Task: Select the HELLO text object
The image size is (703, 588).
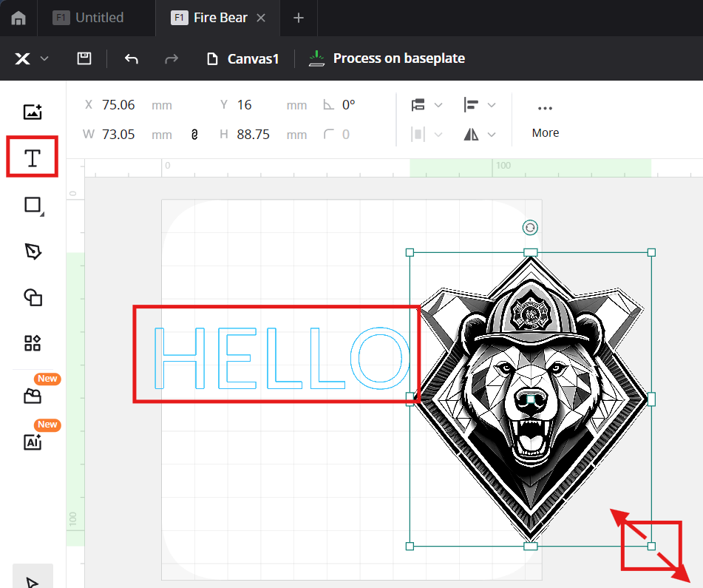Action: (x=282, y=358)
